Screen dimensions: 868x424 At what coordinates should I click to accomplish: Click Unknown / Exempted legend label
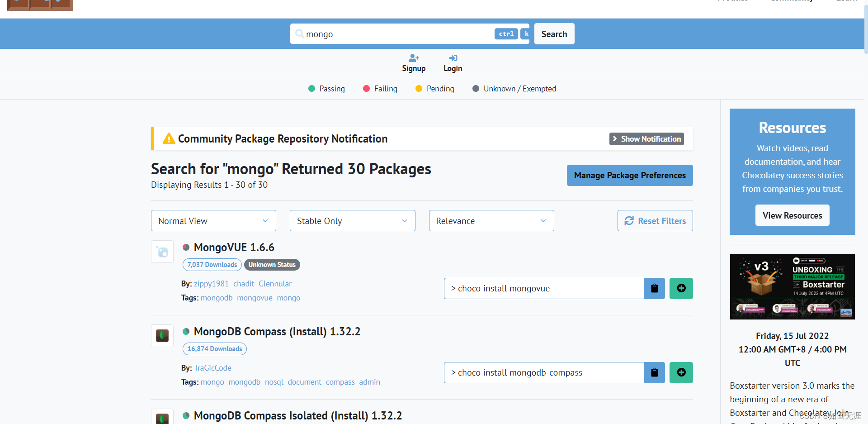pos(520,89)
